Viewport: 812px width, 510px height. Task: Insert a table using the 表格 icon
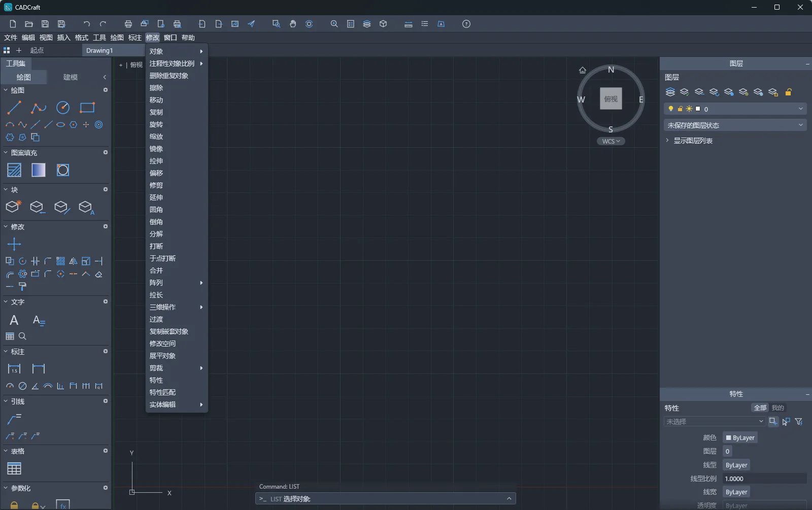14,468
